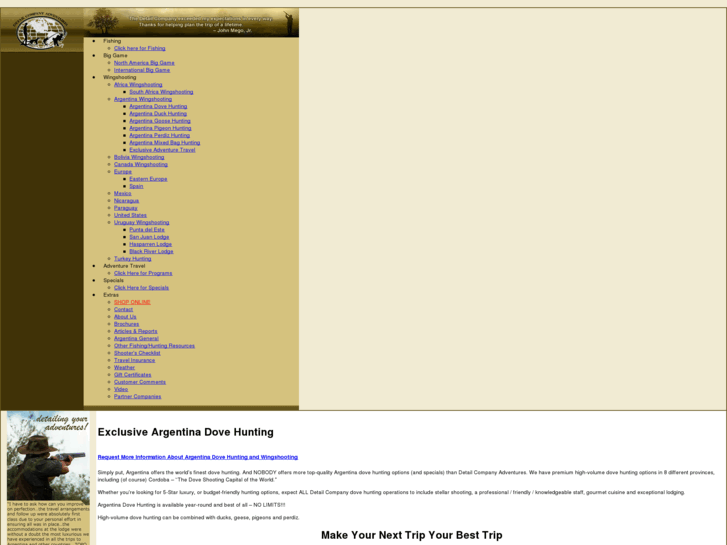Image resolution: width=727 pixels, height=545 pixels.
Task: Open San Juan Lodge link
Action: [149, 237]
